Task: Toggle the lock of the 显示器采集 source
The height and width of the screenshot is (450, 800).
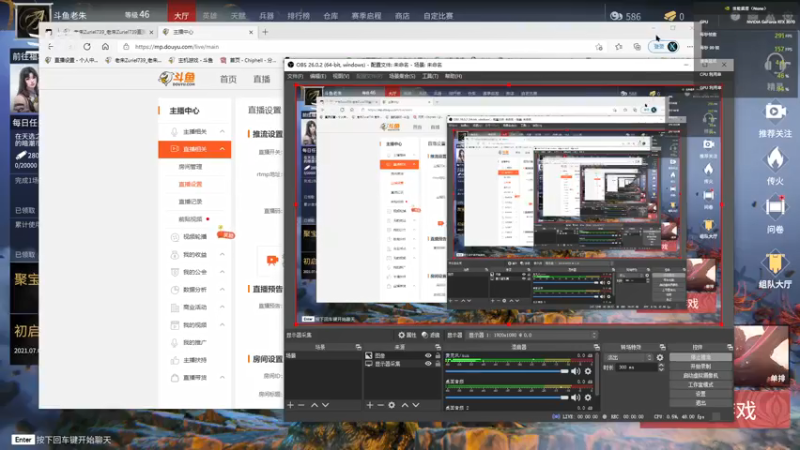Action: point(437,364)
